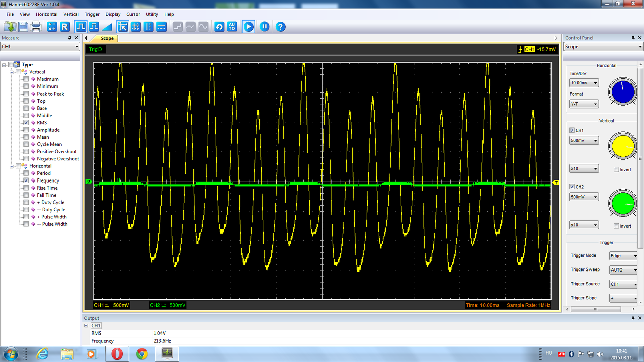Click the yellow CH1 vertical knob

pos(623,146)
